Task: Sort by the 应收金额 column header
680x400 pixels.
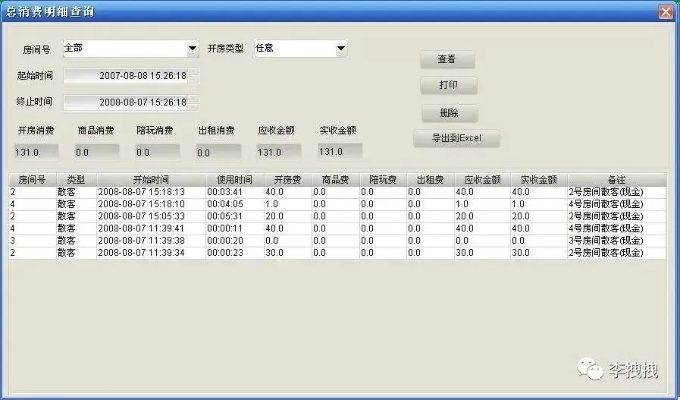Action: (482, 180)
